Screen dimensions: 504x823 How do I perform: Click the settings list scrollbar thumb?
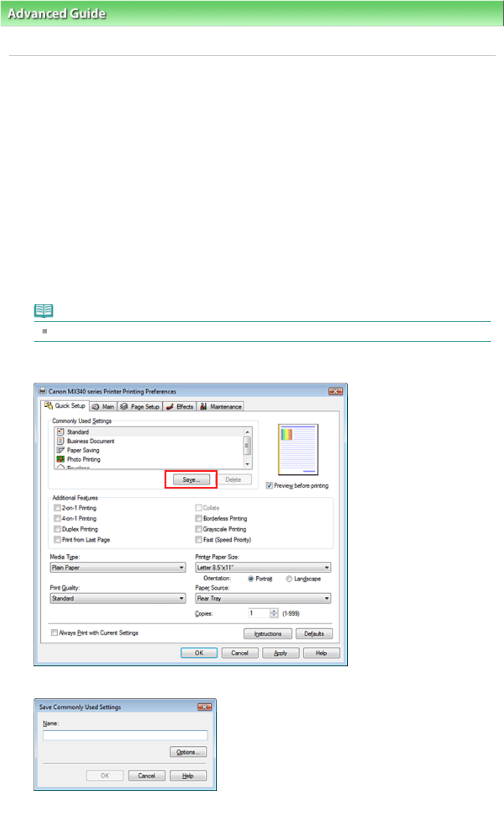point(247,445)
